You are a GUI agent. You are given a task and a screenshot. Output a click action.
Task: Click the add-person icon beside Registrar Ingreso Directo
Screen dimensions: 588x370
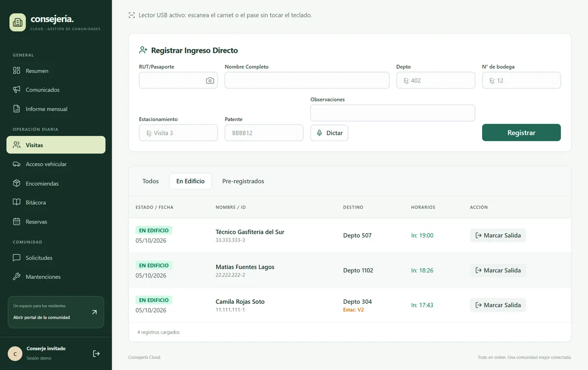[x=143, y=50]
